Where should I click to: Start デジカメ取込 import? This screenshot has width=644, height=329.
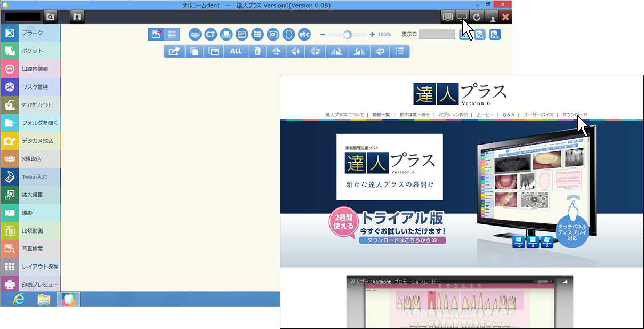[30, 141]
